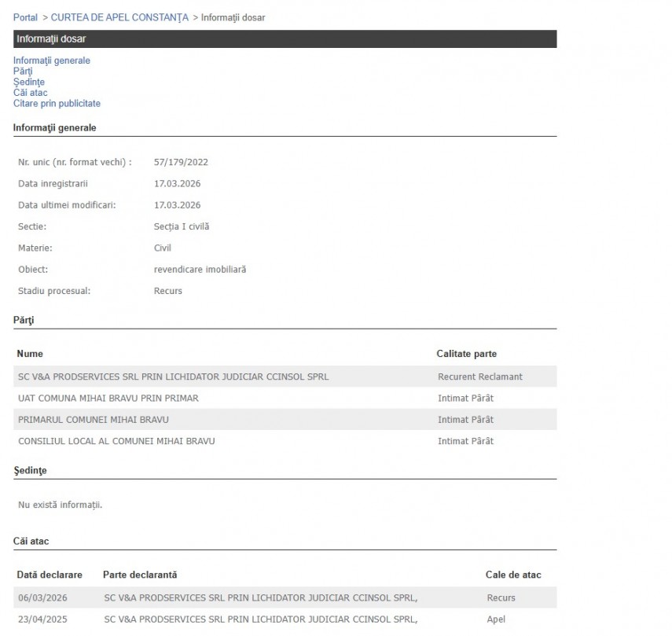Go to Părți anchor link
672x636 pixels.
pos(23,72)
